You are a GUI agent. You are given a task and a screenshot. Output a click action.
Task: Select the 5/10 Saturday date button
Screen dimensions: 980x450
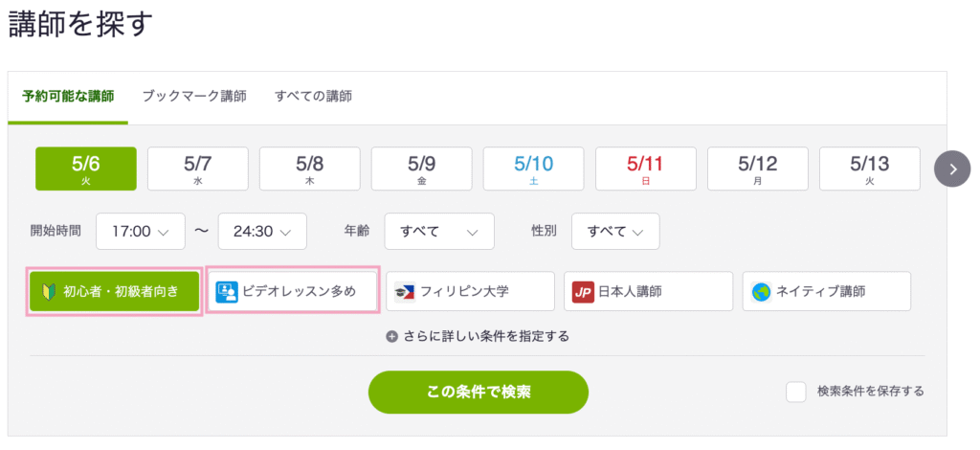coord(534,169)
